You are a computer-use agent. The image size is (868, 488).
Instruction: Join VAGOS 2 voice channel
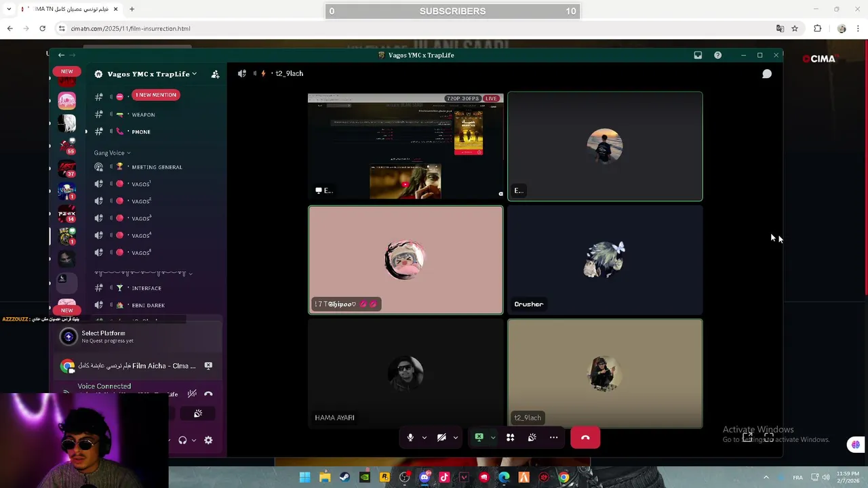(157, 201)
